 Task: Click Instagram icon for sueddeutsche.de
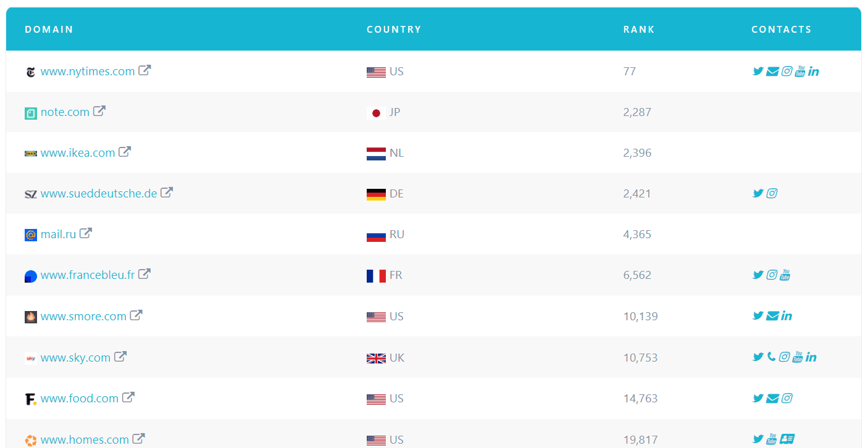(x=772, y=193)
